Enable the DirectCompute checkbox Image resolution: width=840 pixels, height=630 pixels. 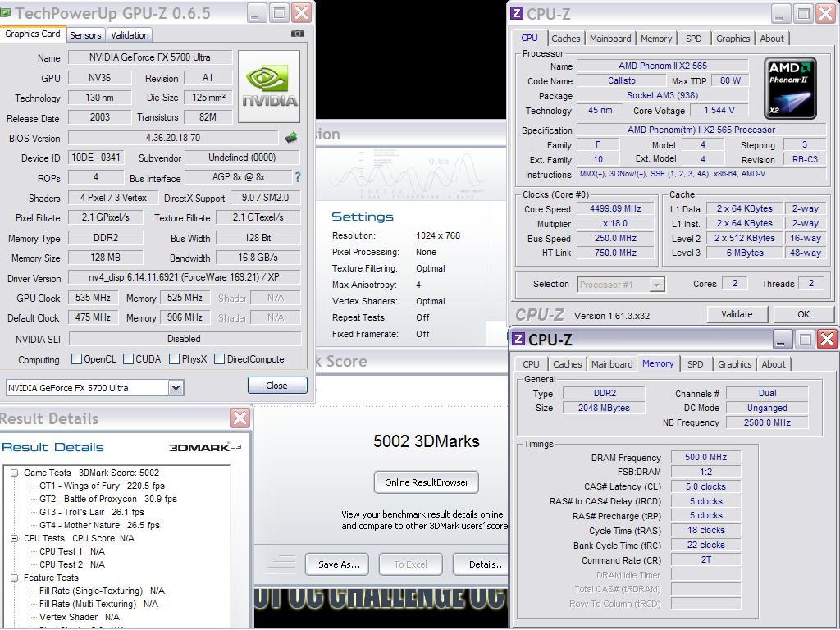pos(219,359)
